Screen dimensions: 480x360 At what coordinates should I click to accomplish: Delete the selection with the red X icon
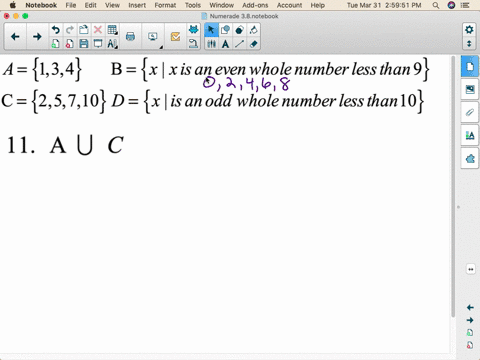98,30
